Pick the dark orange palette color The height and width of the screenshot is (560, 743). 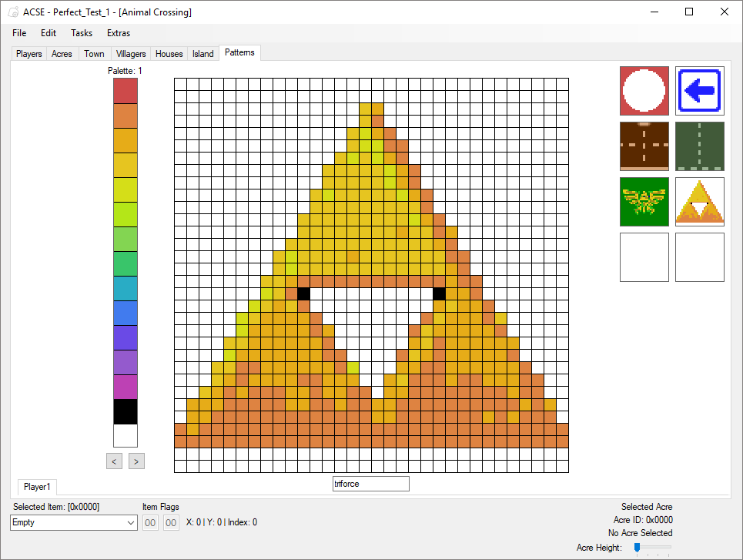pyautogui.click(x=125, y=116)
